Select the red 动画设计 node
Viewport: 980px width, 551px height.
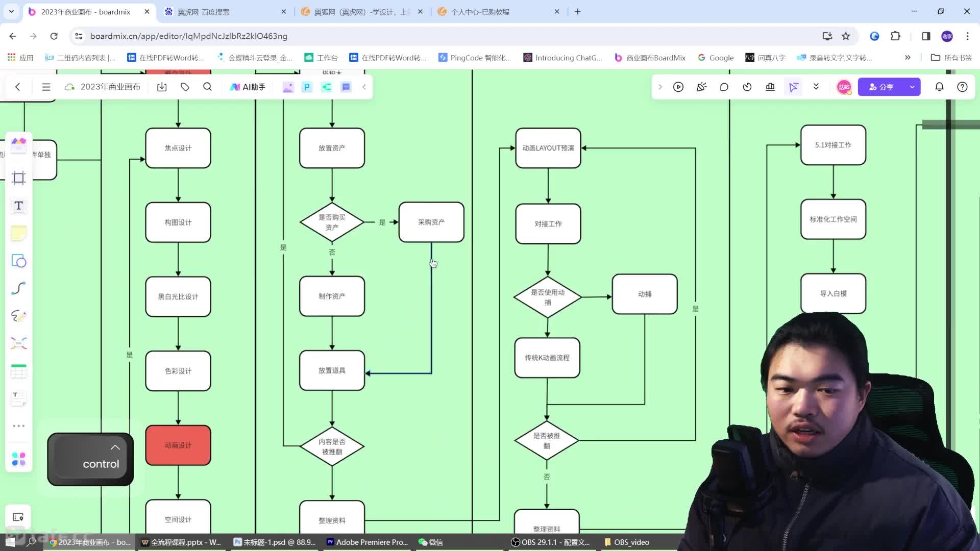coord(178,445)
